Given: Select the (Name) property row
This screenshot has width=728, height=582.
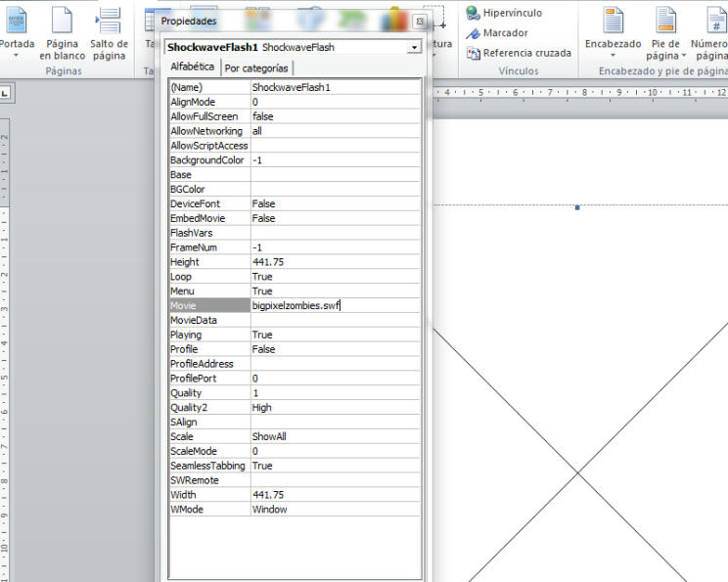Looking at the screenshot, I should click(295, 87).
